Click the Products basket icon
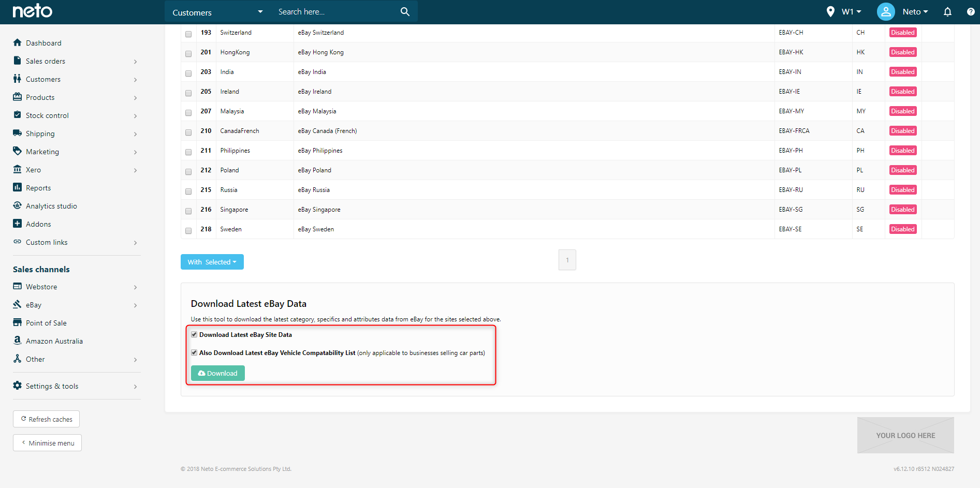The height and width of the screenshot is (488, 980). tap(17, 97)
